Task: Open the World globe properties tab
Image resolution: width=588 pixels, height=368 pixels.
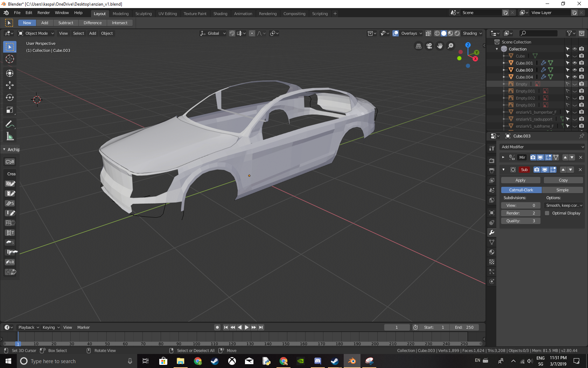Action: (492, 200)
